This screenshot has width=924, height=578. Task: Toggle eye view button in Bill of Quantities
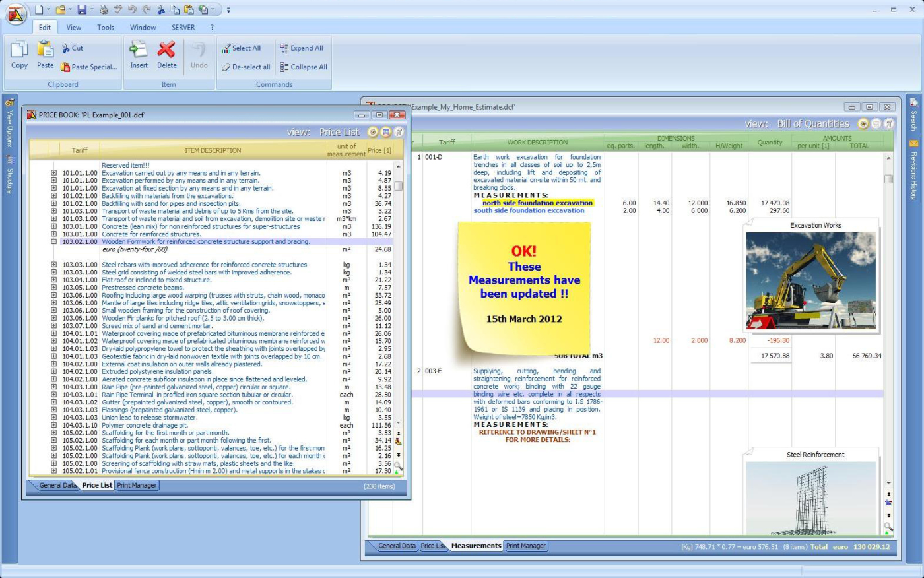pyautogui.click(x=863, y=123)
